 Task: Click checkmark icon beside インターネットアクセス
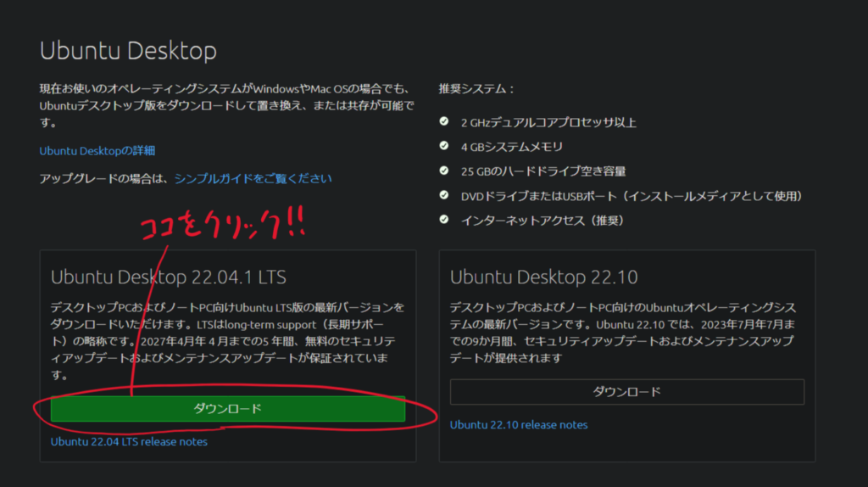pos(444,220)
